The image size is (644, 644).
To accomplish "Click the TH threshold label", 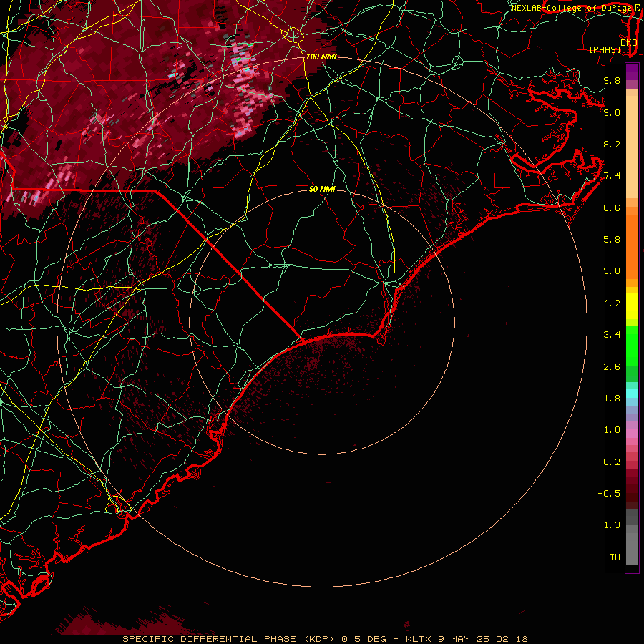I will tap(615, 557).
